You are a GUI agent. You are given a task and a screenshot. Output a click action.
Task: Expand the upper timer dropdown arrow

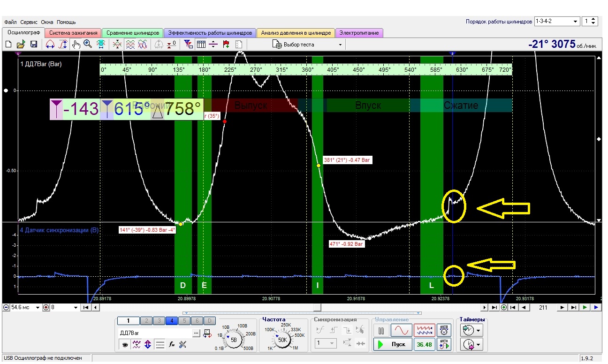pos(479,330)
